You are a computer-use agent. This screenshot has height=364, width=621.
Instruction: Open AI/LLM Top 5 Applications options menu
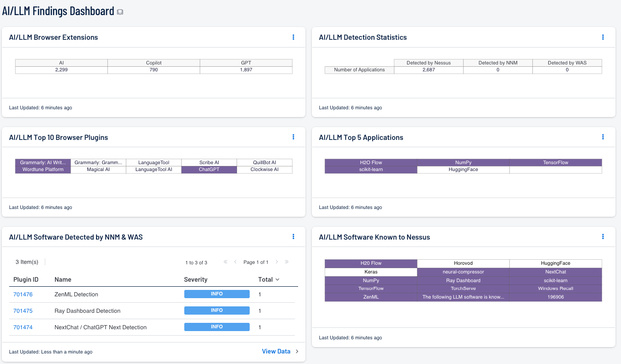[603, 137]
